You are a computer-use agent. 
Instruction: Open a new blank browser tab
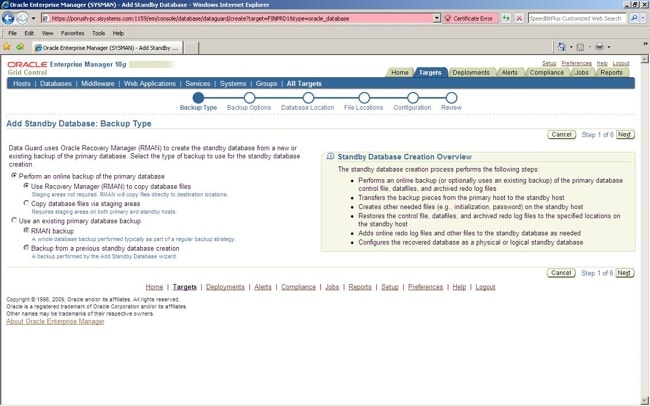(x=191, y=48)
